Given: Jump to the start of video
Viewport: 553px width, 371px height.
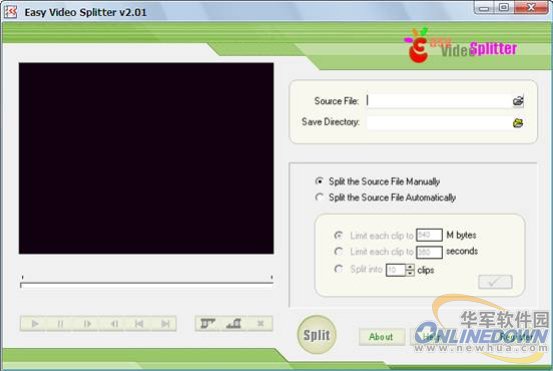Looking at the screenshot, I should pos(139,323).
